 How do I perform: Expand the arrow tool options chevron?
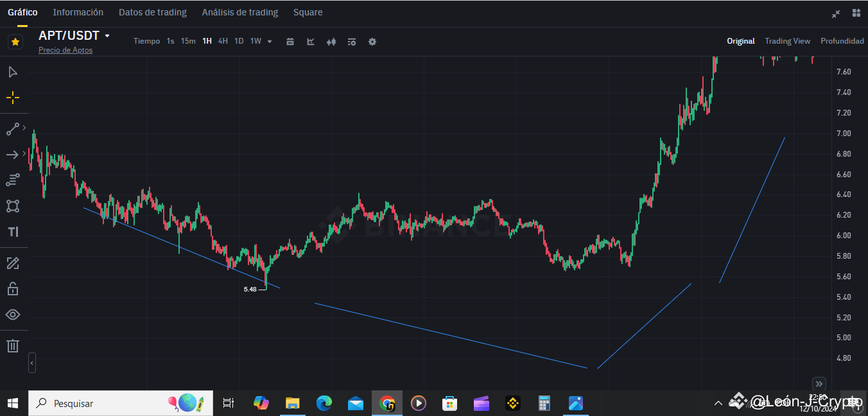(x=24, y=153)
